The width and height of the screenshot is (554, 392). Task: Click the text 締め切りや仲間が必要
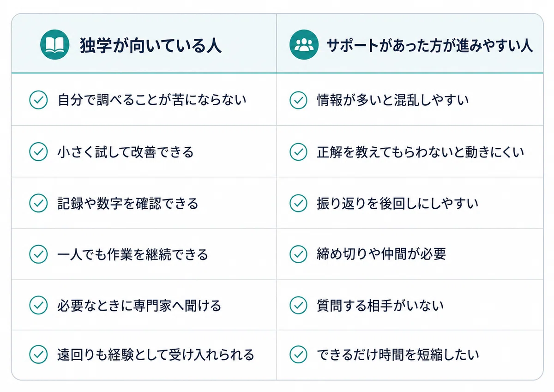(381, 254)
